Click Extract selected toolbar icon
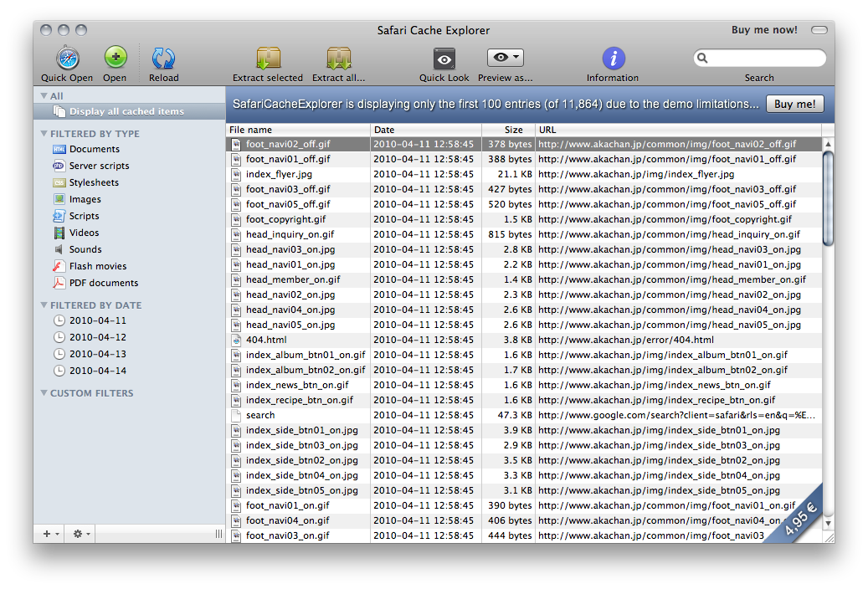The height and width of the screenshot is (589, 868). [269, 58]
